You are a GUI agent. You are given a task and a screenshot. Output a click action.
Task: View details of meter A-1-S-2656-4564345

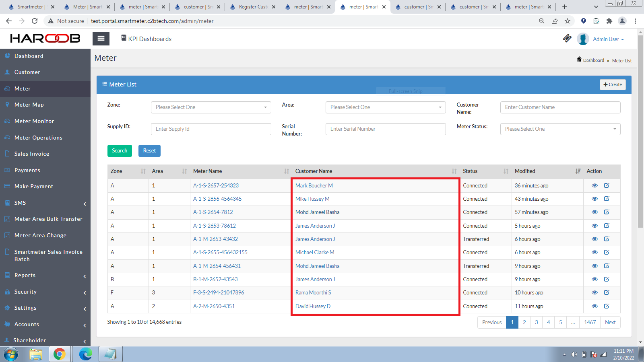coord(594,199)
